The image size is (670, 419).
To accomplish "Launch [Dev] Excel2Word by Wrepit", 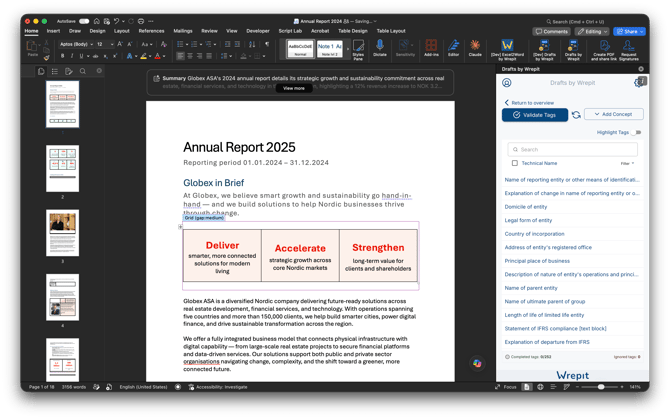I will 507,50.
